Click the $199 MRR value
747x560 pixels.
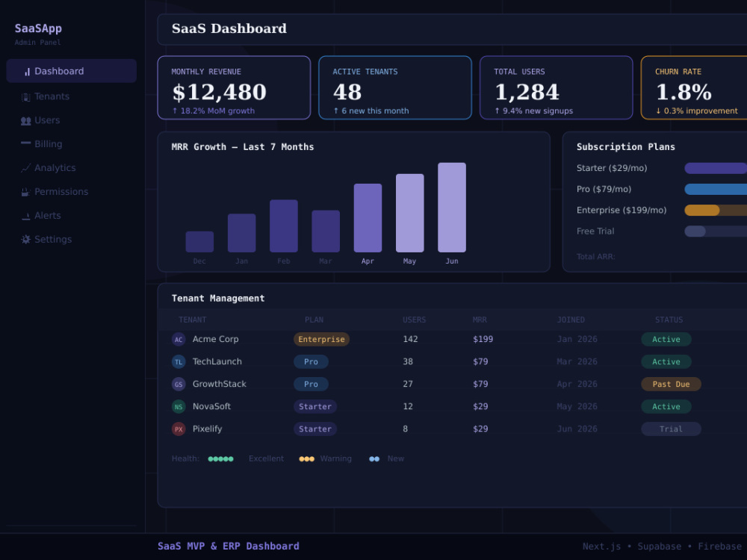point(483,339)
